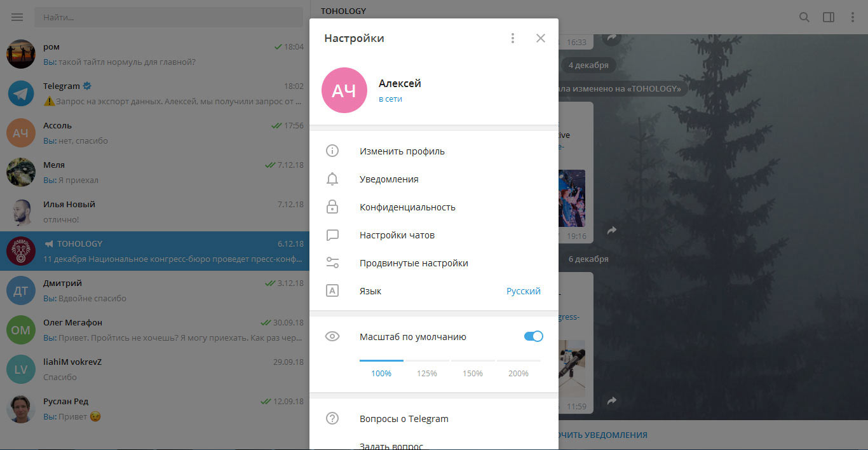Click the Найти search input field
The height and width of the screenshot is (450, 868).
(x=168, y=17)
